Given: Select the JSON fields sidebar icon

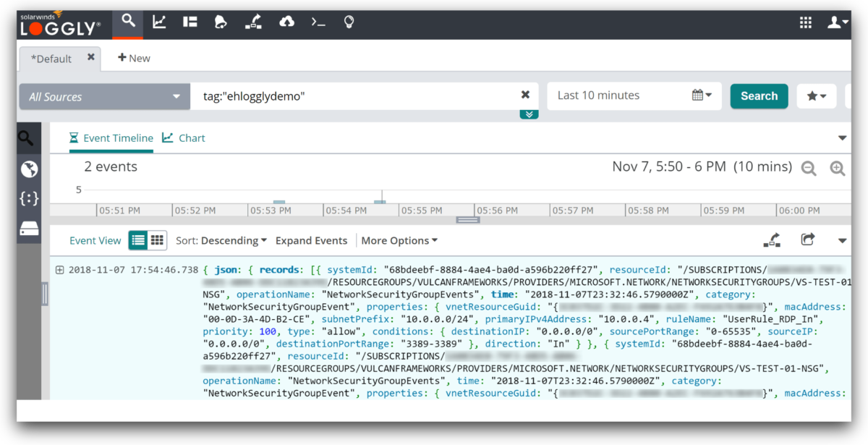Looking at the screenshot, I should [29, 198].
